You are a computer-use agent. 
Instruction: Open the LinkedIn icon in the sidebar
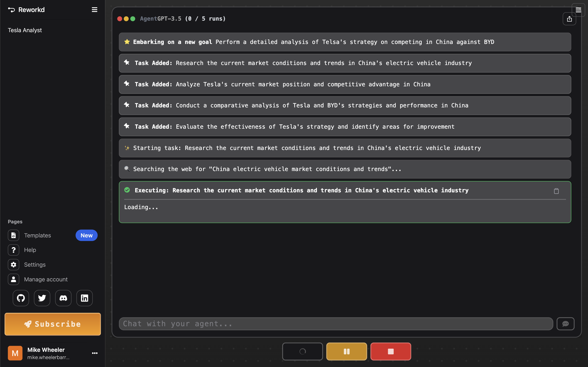pos(84,298)
